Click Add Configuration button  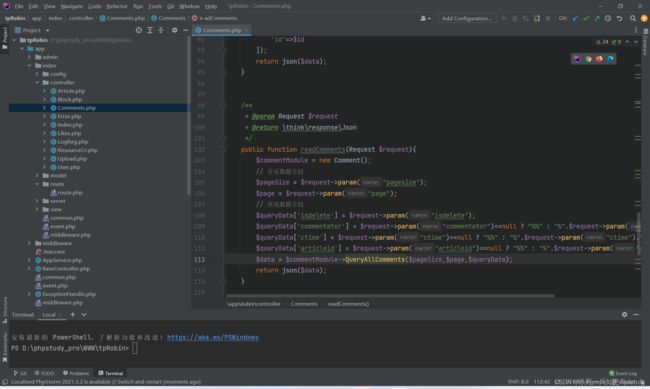click(x=467, y=18)
